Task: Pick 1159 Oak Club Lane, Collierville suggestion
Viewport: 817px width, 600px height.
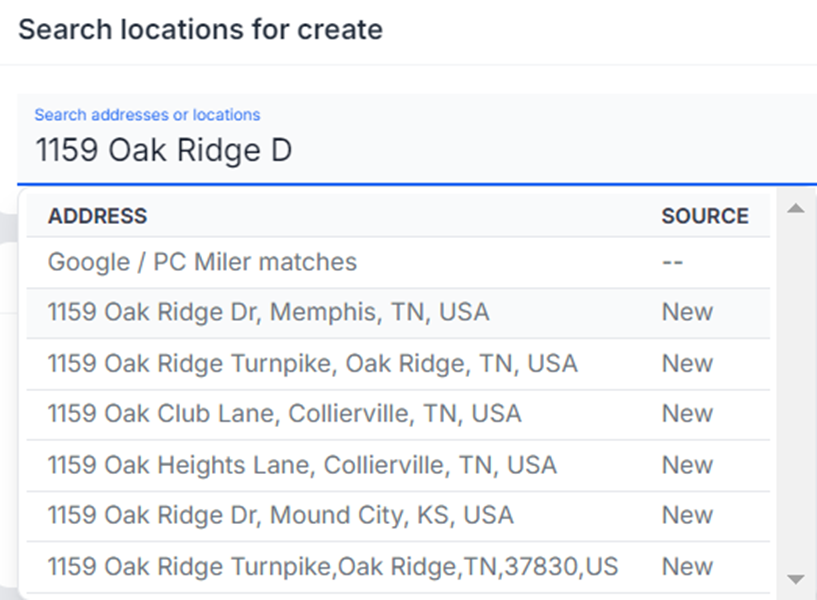Action: (284, 414)
